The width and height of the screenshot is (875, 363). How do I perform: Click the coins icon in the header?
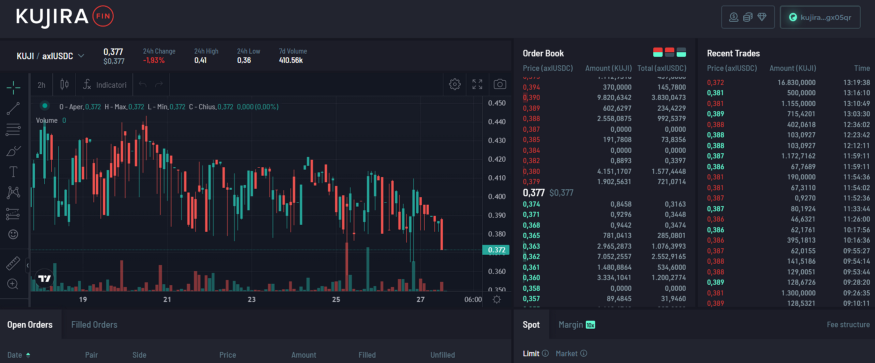(x=748, y=17)
